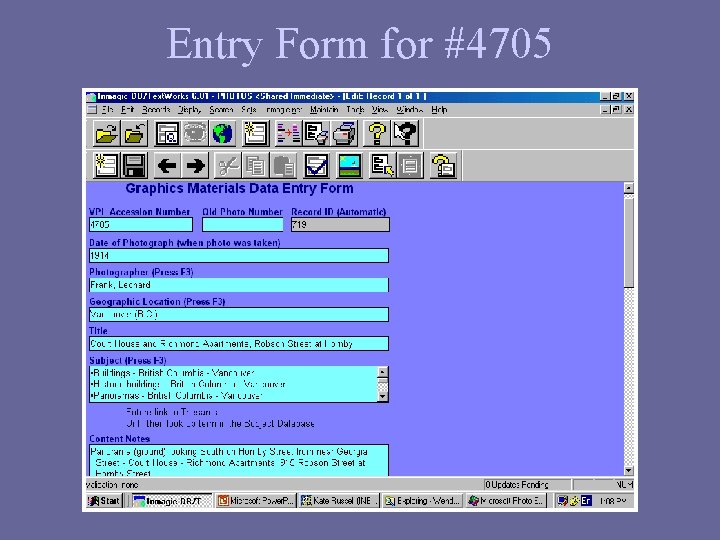Click the Date of Photograph field showing 1914
720x540 pixels.
pyautogui.click(x=239, y=256)
